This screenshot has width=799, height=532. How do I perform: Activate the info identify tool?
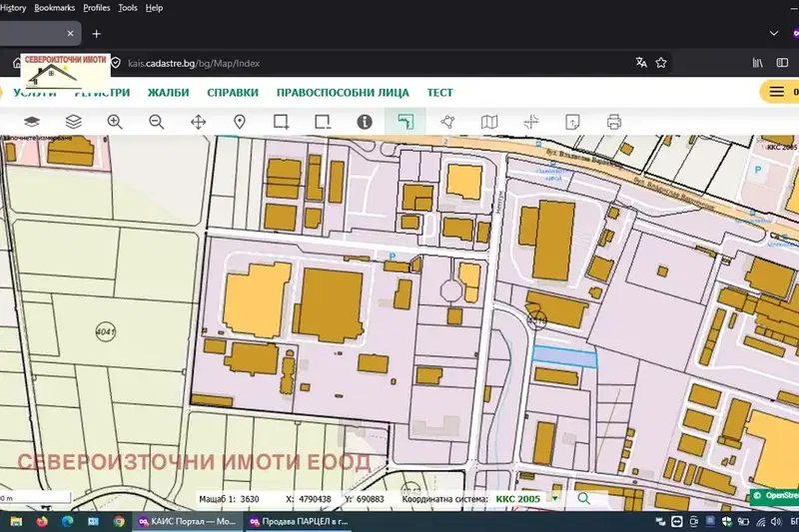click(x=365, y=122)
